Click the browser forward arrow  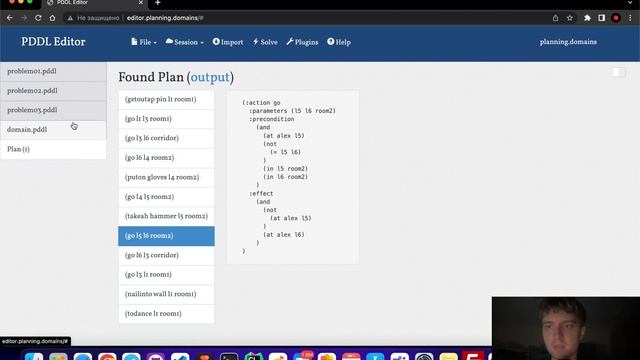(24, 18)
